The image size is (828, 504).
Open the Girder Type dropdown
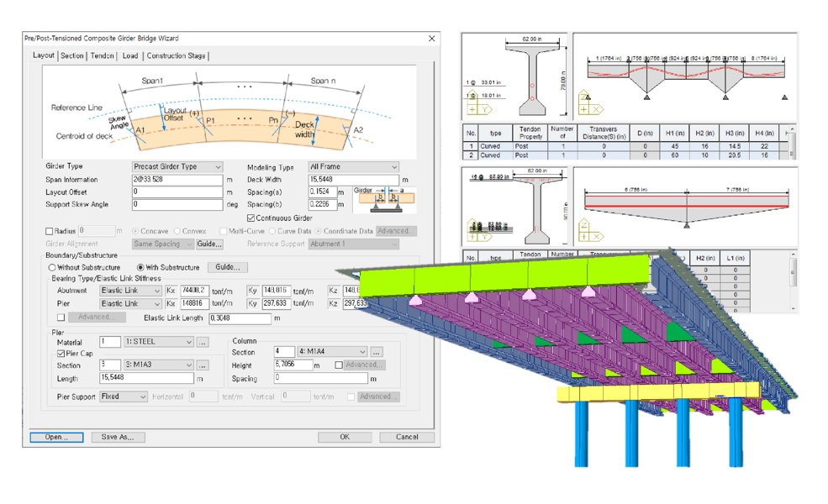pyautogui.click(x=177, y=167)
